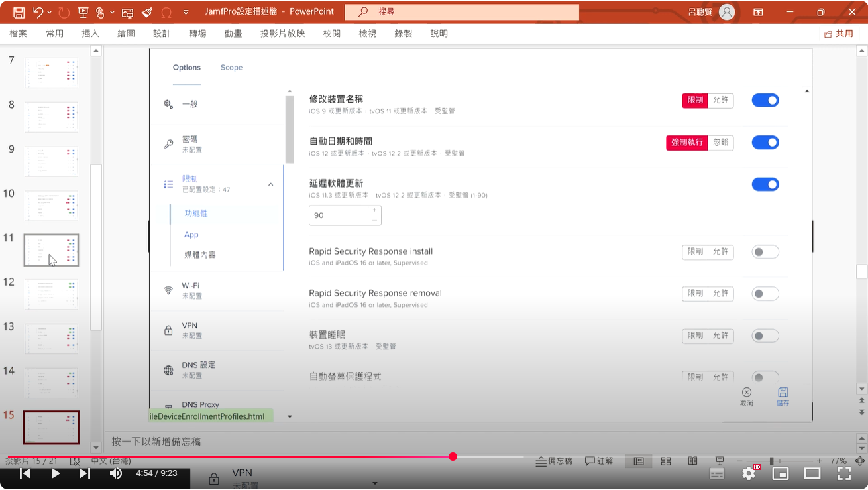This screenshot has width=868, height=490.
Task: Open the 註解 comments pane
Action: 599,461
